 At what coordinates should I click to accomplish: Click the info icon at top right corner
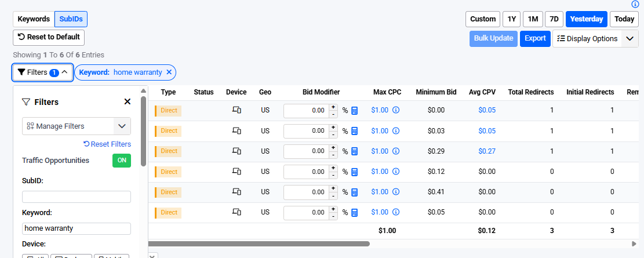pos(635,4)
